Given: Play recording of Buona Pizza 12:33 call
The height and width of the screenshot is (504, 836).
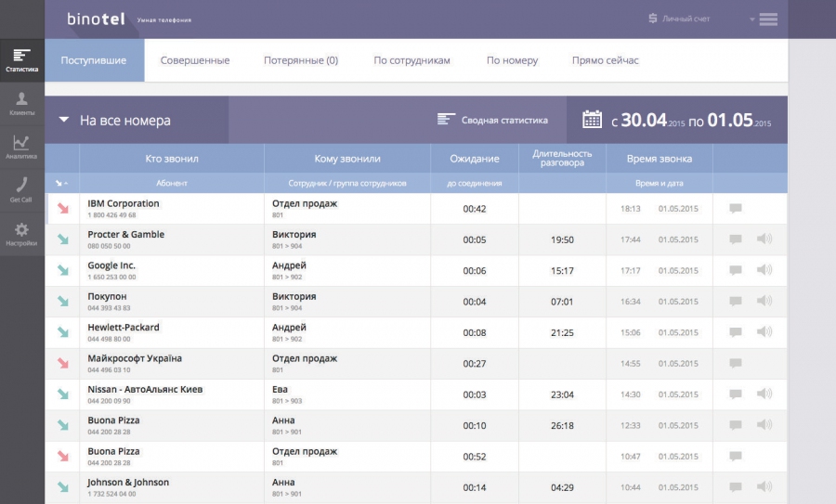Looking at the screenshot, I should click(764, 424).
